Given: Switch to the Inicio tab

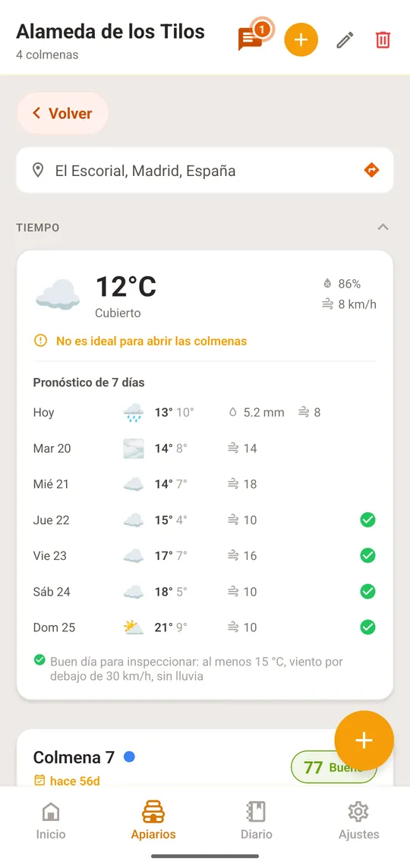Looking at the screenshot, I should (51, 820).
